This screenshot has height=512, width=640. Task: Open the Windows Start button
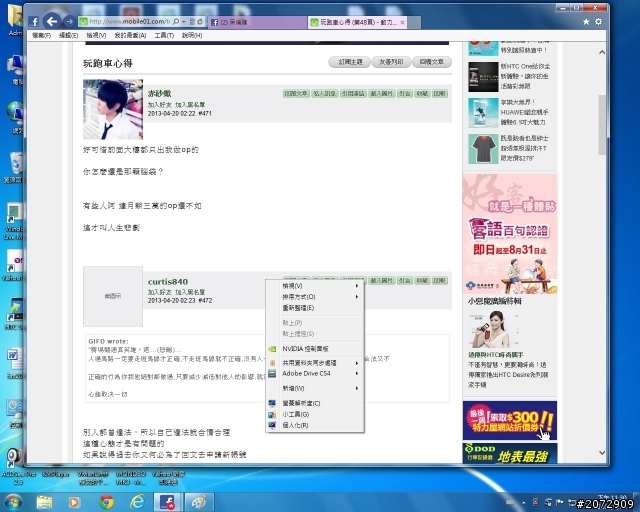[x=13, y=502]
